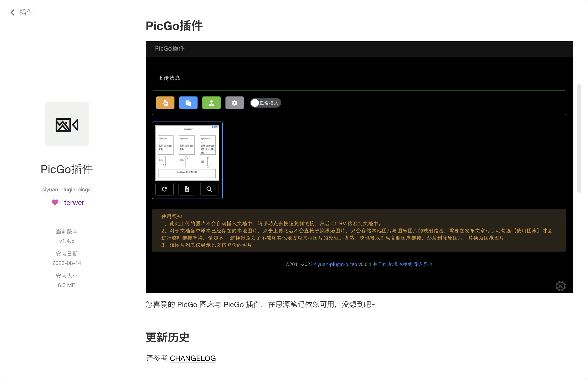Click the heart icon beside terwer

click(x=55, y=202)
